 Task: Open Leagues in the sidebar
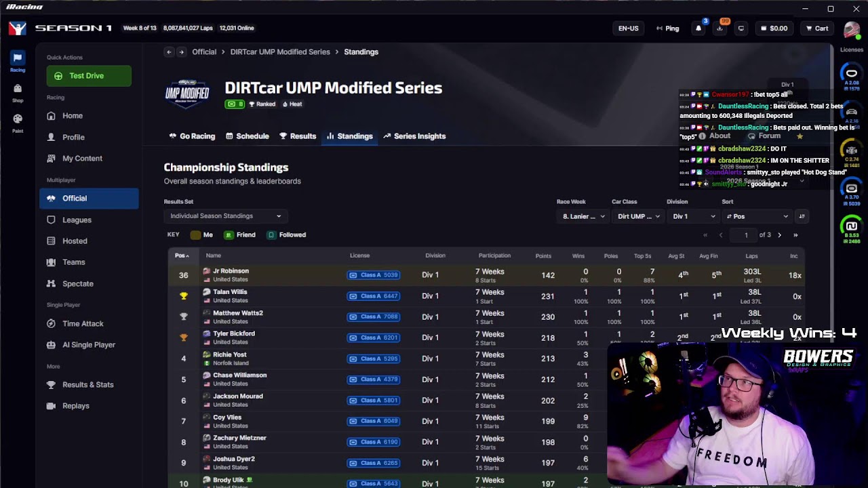pos(89,220)
